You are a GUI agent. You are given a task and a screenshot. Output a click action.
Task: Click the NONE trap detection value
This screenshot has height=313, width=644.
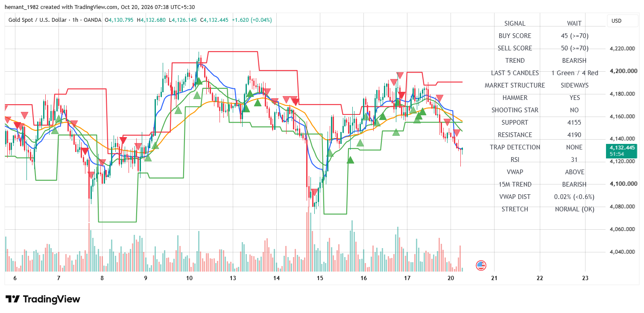point(574,147)
